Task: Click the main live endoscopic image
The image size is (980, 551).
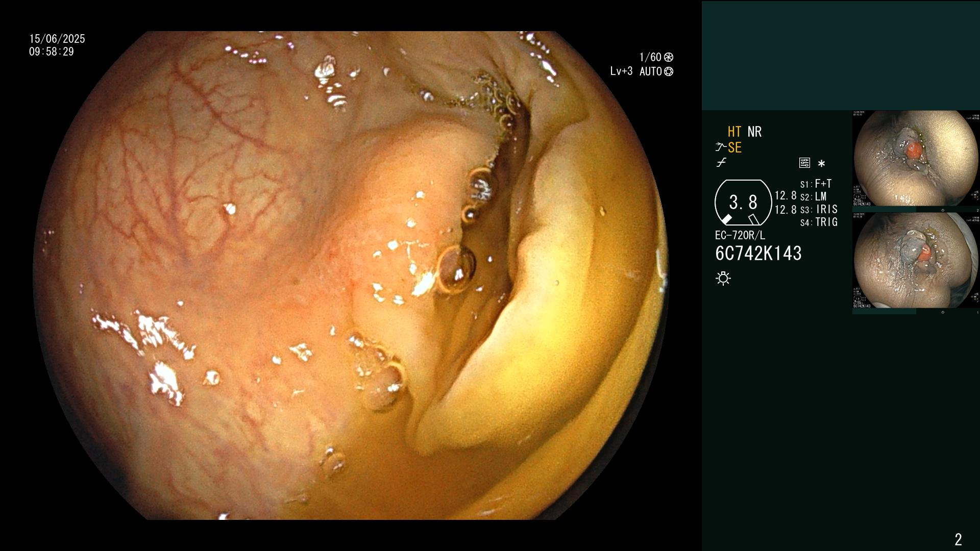Action: tap(351, 275)
